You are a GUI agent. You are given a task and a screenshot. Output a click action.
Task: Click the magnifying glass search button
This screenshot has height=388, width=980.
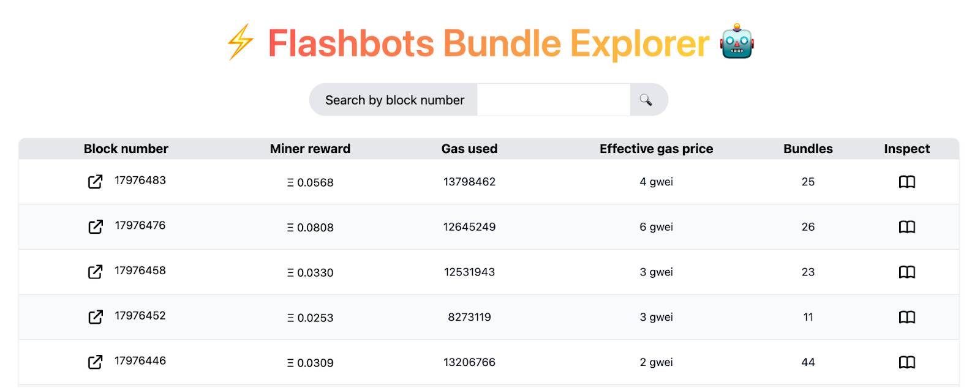click(x=648, y=100)
